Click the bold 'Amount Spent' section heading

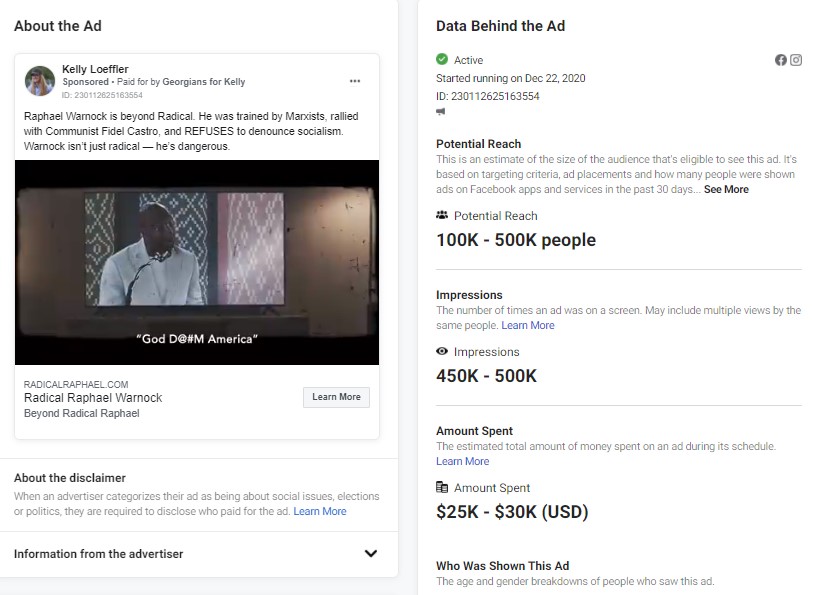pyautogui.click(x=474, y=431)
